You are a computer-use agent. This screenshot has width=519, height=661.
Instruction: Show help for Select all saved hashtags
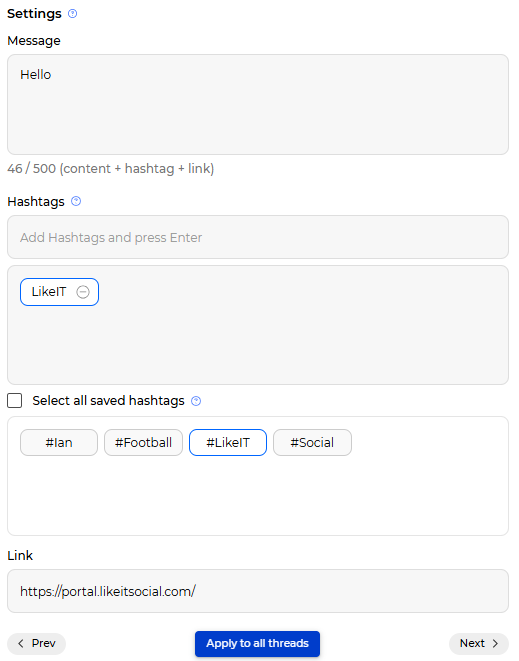196,401
